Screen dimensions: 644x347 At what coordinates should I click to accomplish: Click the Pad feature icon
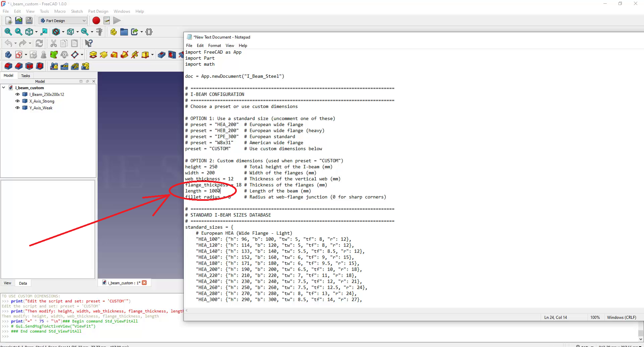pos(93,55)
